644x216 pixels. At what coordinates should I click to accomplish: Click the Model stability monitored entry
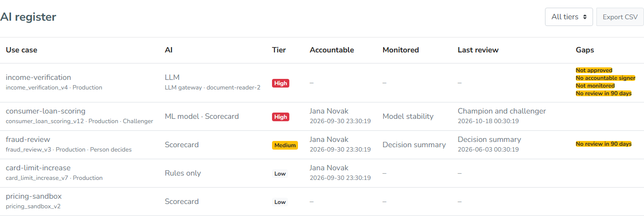pos(408,116)
